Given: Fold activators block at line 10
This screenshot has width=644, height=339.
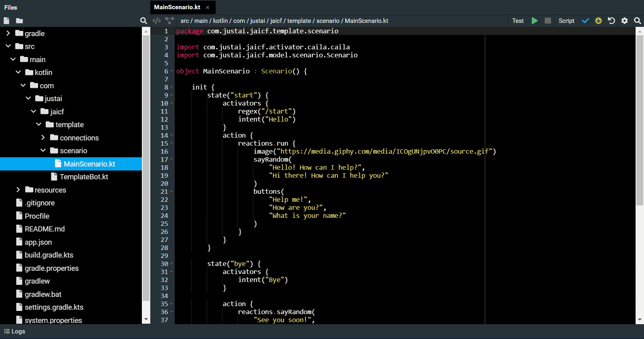Looking at the screenshot, I should [172, 103].
